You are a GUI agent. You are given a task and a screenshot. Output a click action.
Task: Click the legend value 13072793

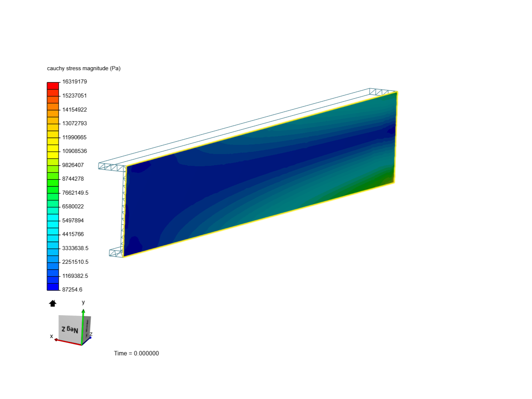[75, 123]
